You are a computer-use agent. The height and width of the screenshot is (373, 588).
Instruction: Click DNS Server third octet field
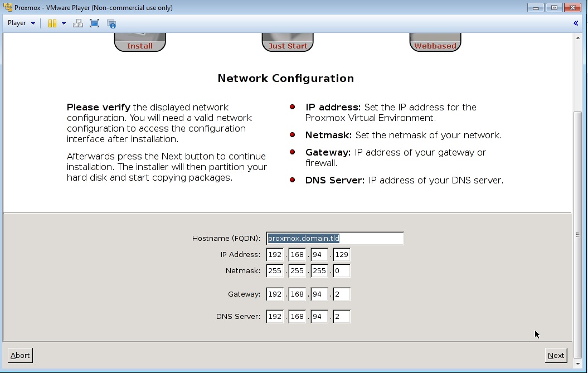pyautogui.click(x=319, y=316)
